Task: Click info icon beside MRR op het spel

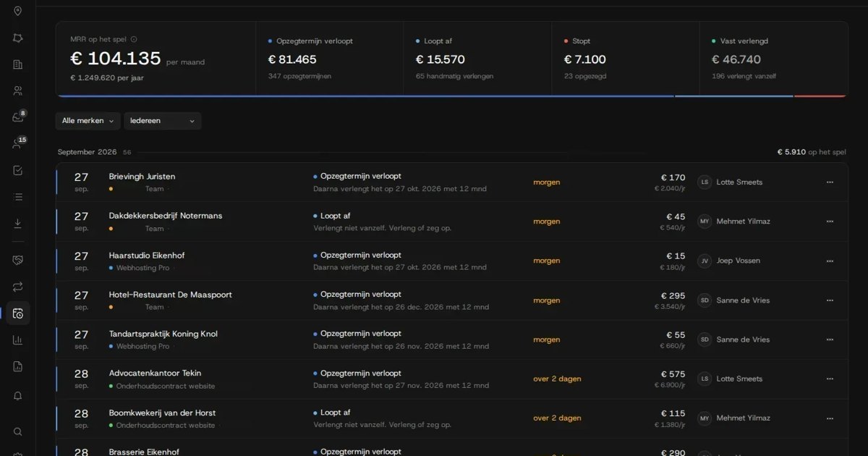Action: (134, 40)
